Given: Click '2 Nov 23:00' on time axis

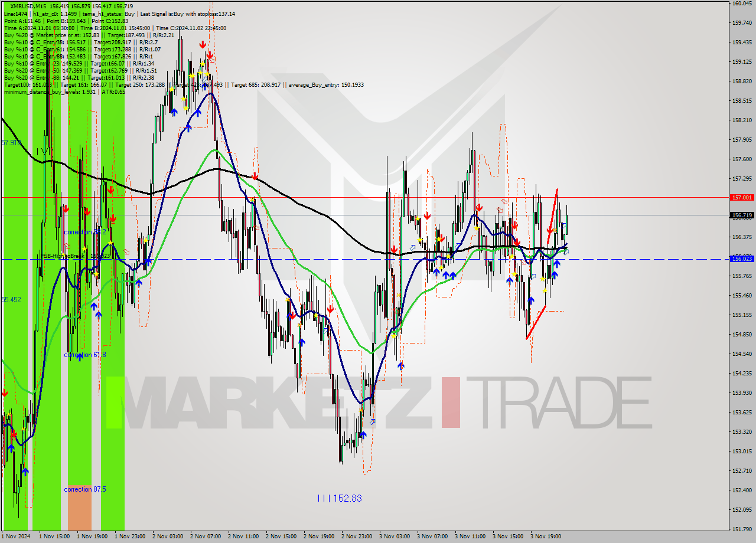Looking at the screenshot, I should [x=357, y=537].
